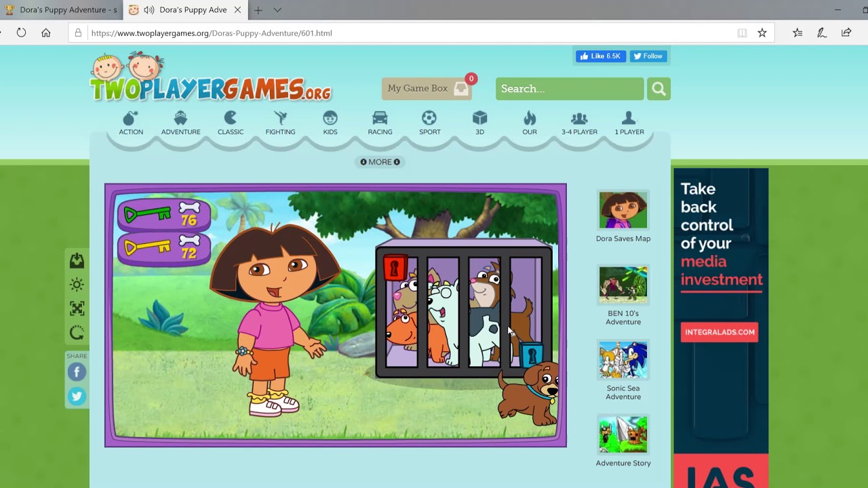Refresh the page in the browser

[21, 33]
